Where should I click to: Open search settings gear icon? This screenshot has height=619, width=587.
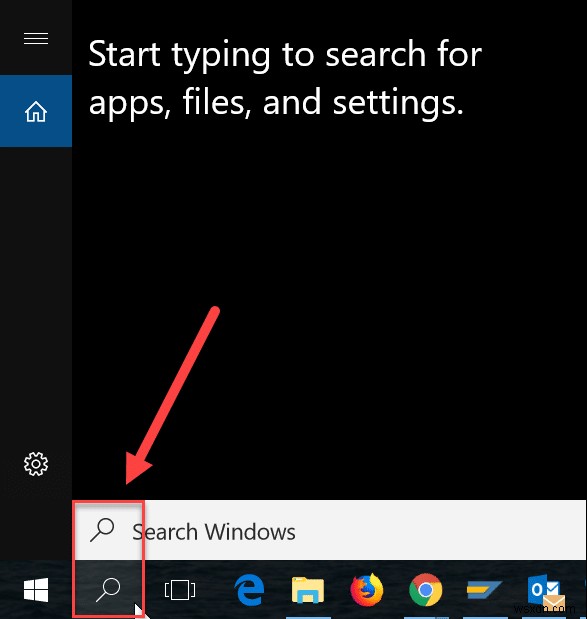pos(36,464)
